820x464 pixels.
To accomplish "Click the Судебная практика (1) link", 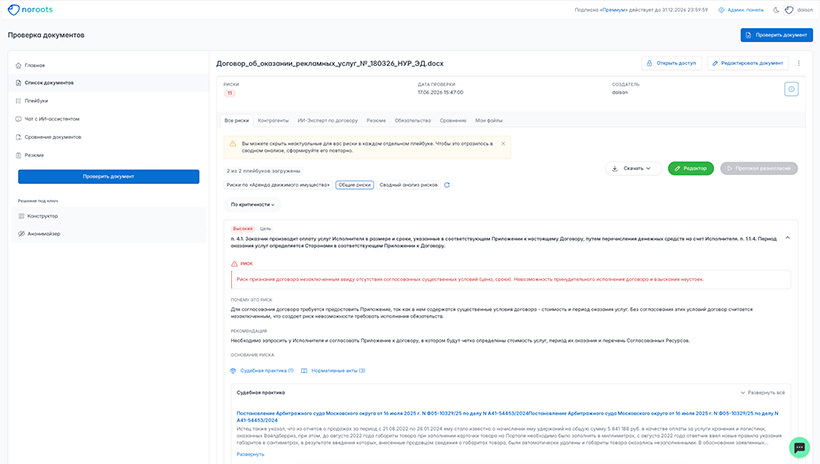I will [263, 370].
